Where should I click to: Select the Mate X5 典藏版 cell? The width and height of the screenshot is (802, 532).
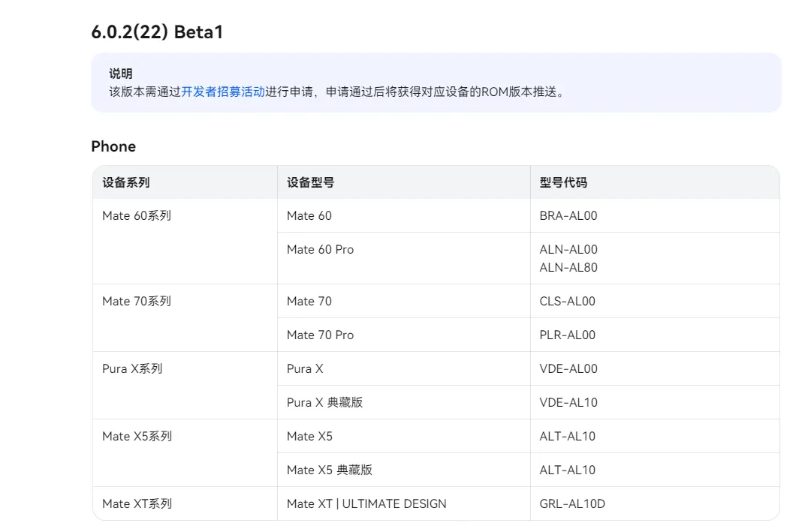(x=404, y=470)
